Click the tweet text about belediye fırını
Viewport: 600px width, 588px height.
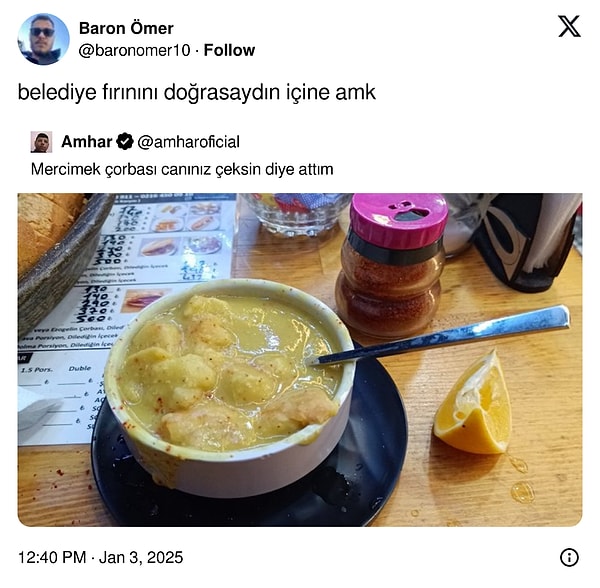(x=197, y=92)
